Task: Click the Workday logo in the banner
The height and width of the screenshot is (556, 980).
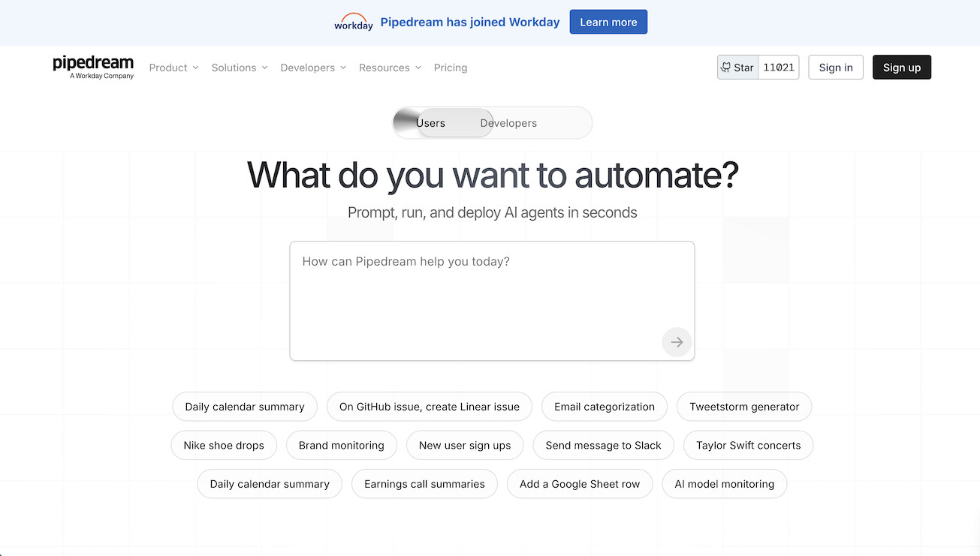Action: (x=353, y=22)
